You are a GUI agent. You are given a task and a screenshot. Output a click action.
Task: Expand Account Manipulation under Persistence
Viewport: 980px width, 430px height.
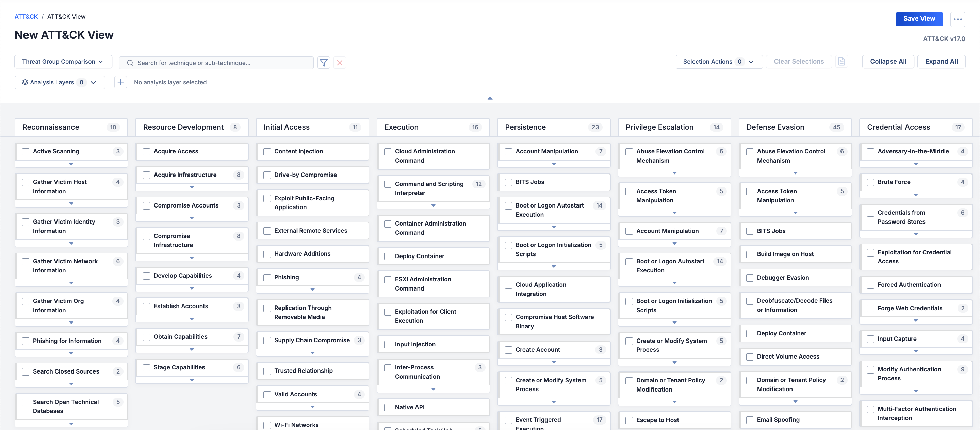[x=553, y=164]
